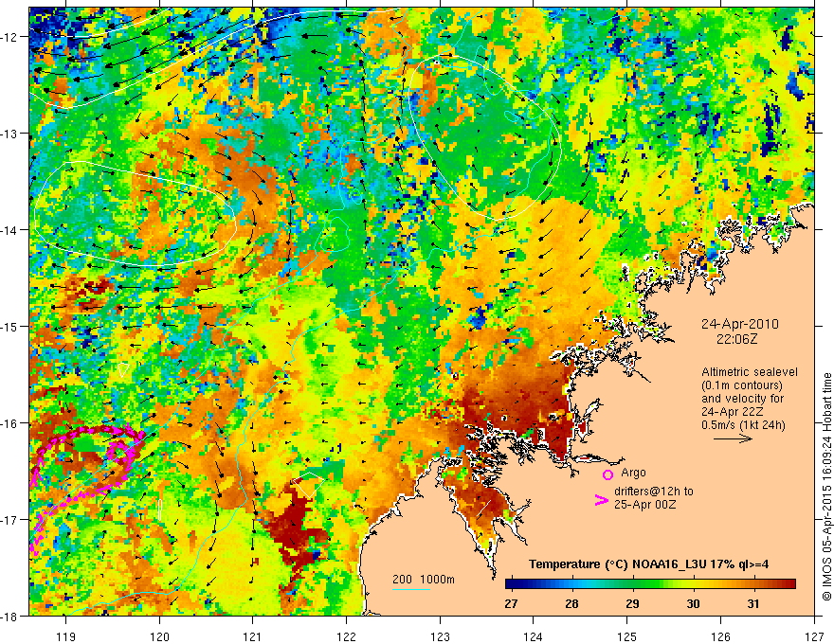Viewport: 834px width, 644px height.
Task: Click the colorbar value 31
Action: [753, 603]
